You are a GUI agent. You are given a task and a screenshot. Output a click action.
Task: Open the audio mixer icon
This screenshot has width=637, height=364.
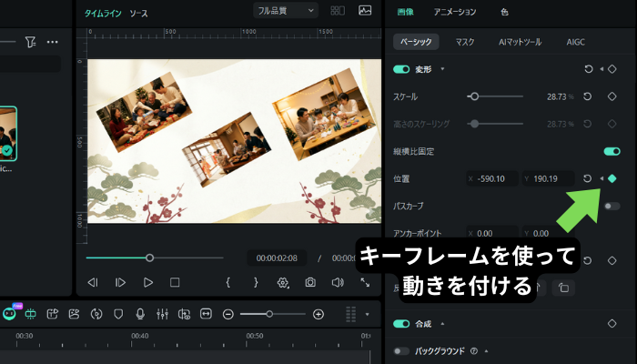[163, 314]
